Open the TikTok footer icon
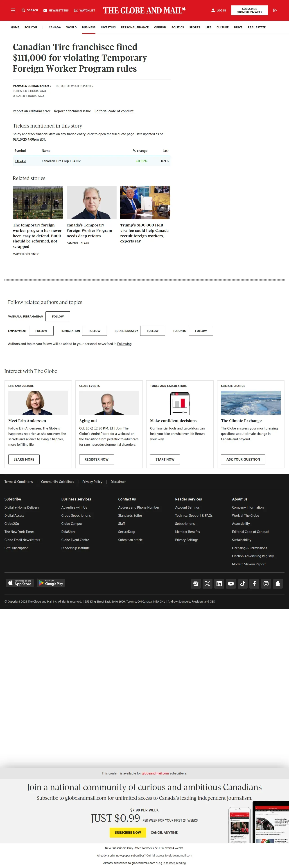This screenshot has height=868, width=289. (x=243, y=584)
